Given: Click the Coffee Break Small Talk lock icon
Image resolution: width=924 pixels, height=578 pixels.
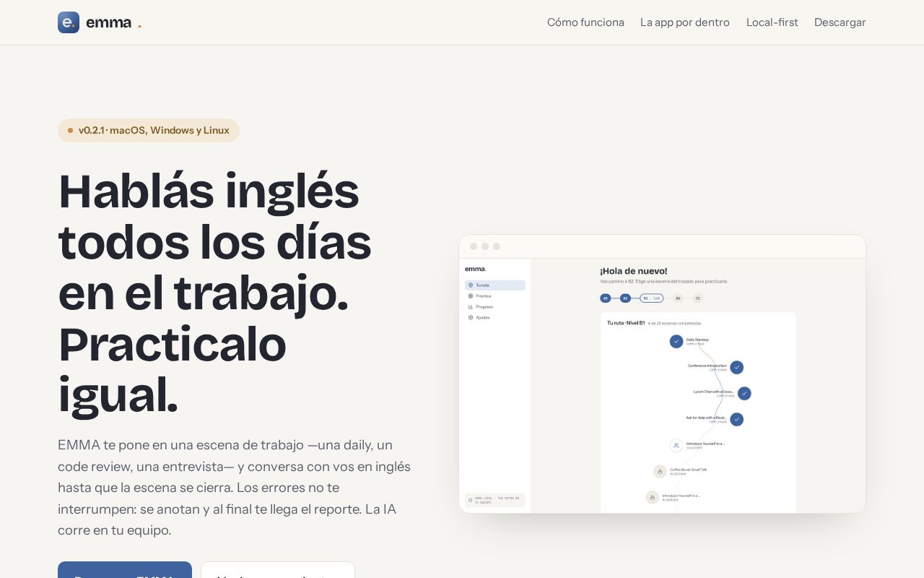Looking at the screenshot, I should pos(660,471).
